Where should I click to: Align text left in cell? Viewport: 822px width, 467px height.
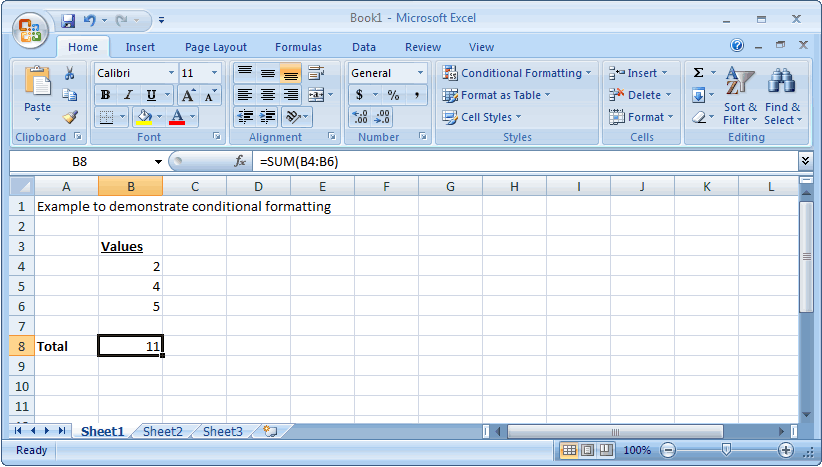245,95
